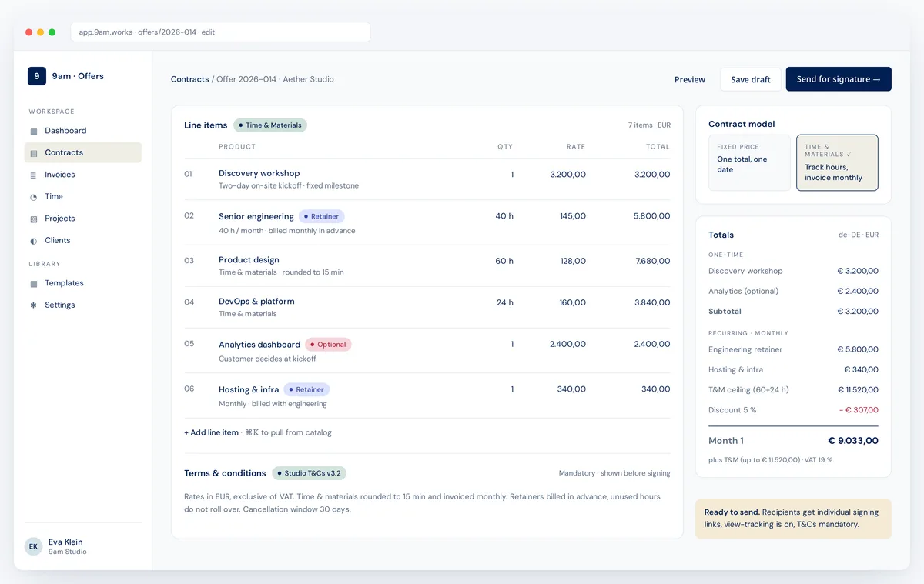The height and width of the screenshot is (584, 924).
Task: Click the Settings asterisk icon
Action: pos(33,305)
